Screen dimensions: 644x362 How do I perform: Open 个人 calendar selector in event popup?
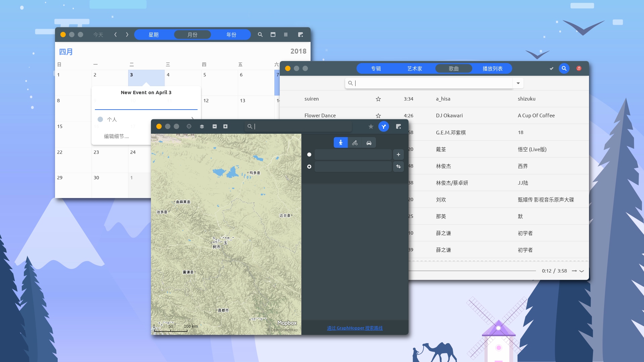coord(146,119)
